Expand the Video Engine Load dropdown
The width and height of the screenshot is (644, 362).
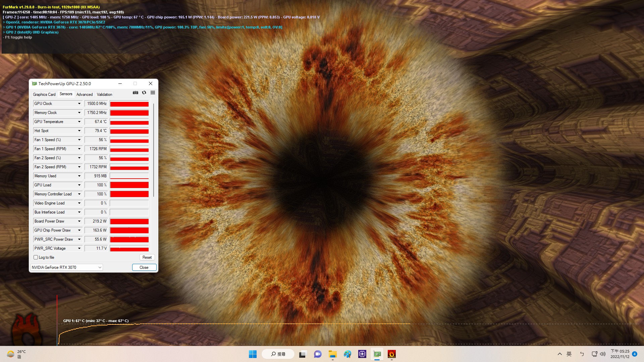tap(79, 203)
